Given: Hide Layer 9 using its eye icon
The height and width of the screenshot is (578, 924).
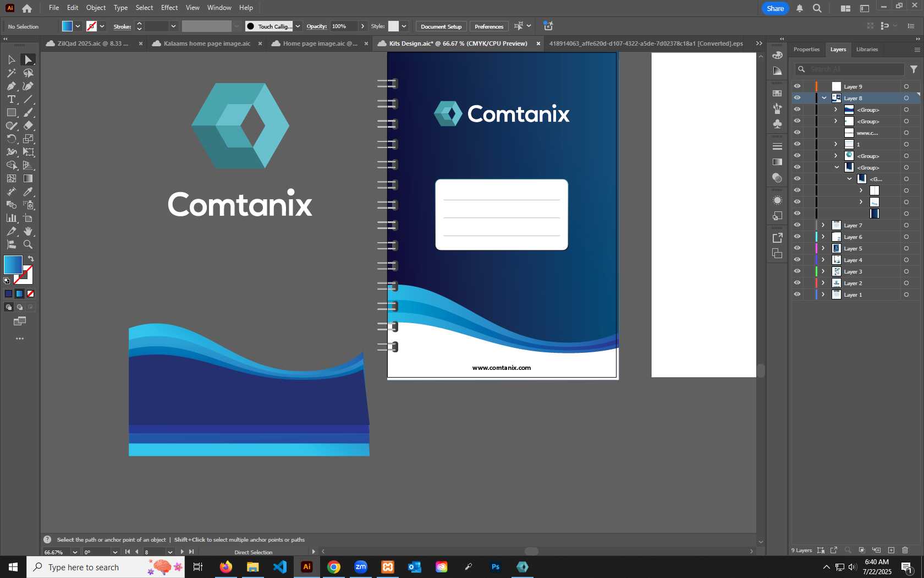Looking at the screenshot, I should [797, 86].
